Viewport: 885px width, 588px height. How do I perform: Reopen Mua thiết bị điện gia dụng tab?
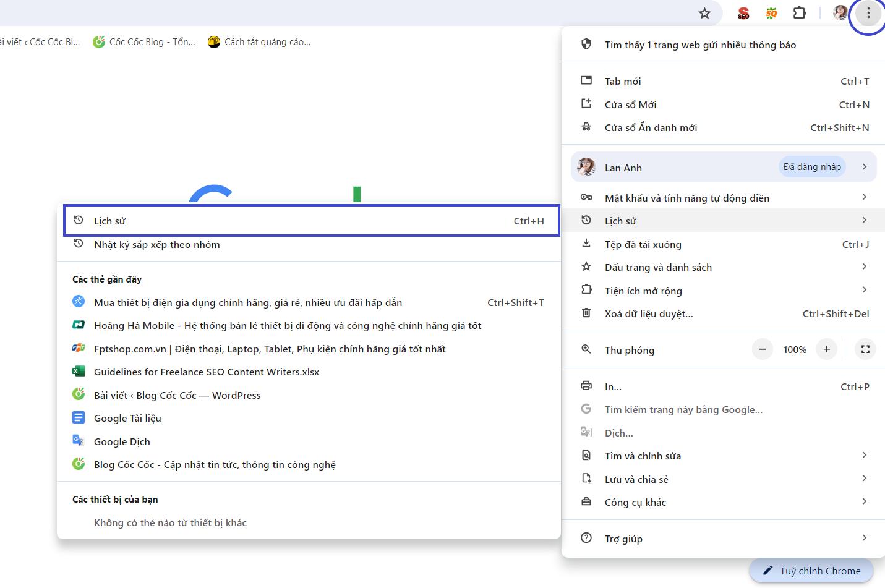[x=309, y=302]
